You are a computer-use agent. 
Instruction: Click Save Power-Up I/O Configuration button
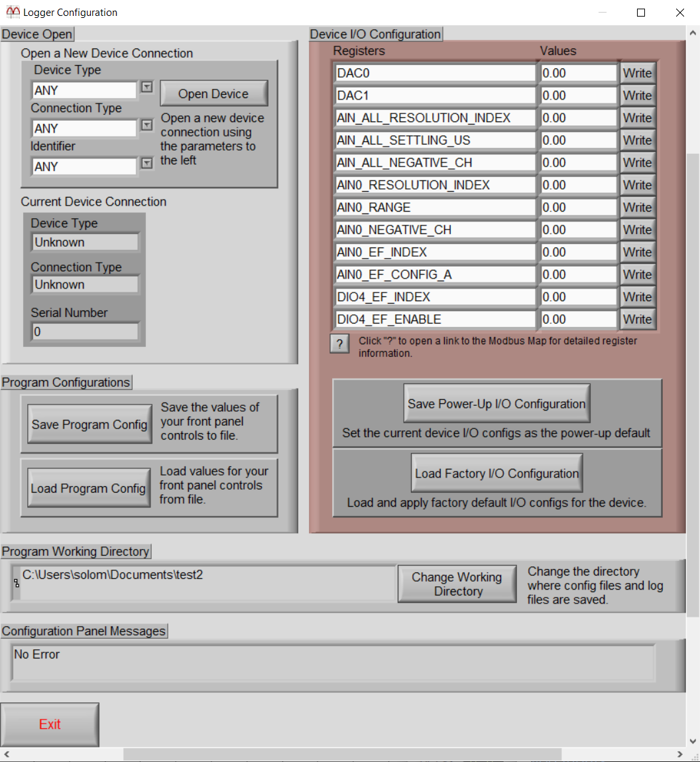(x=496, y=403)
